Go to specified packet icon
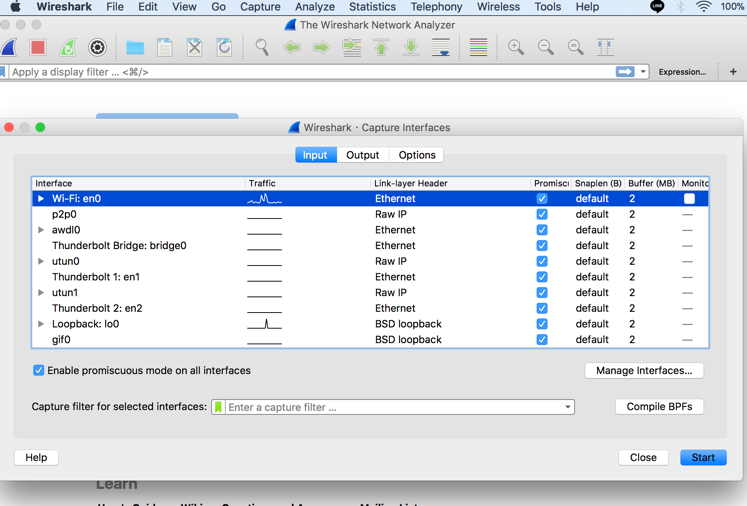Image resolution: width=747 pixels, height=506 pixels. [352, 48]
